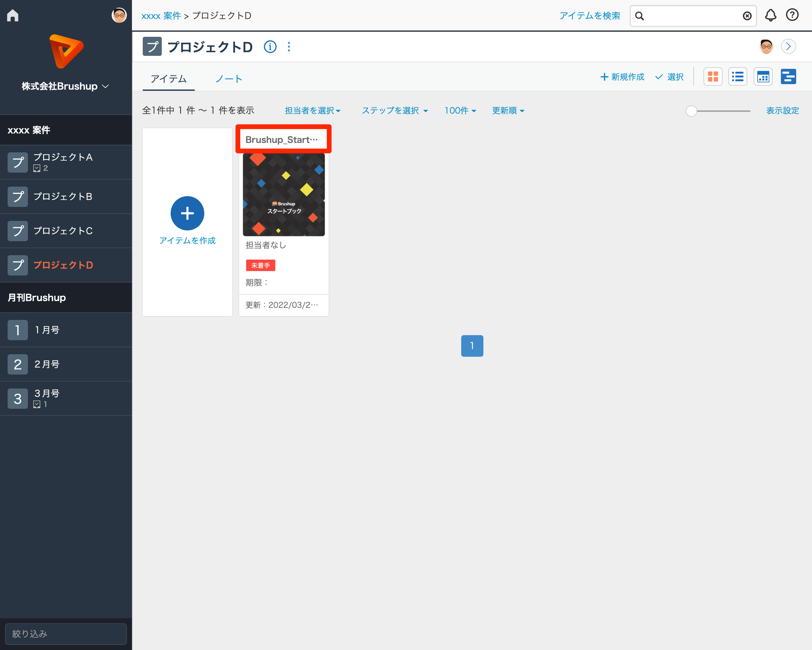The image size is (812, 650).
Task: Click the thumbnail size slider handle
Action: click(691, 111)
